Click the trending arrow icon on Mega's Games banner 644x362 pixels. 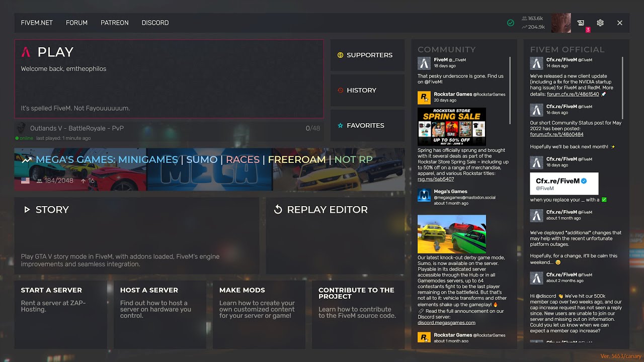point(27,160)
